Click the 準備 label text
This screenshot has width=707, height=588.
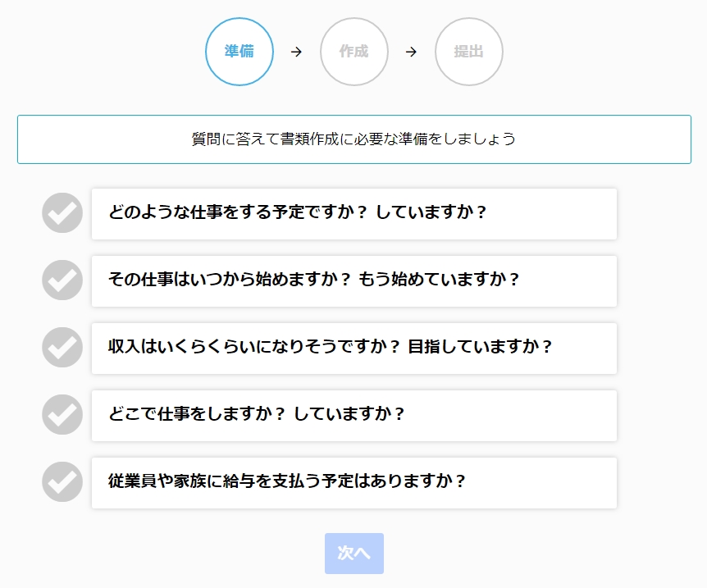pyautogui.click(x=239, y=52)
